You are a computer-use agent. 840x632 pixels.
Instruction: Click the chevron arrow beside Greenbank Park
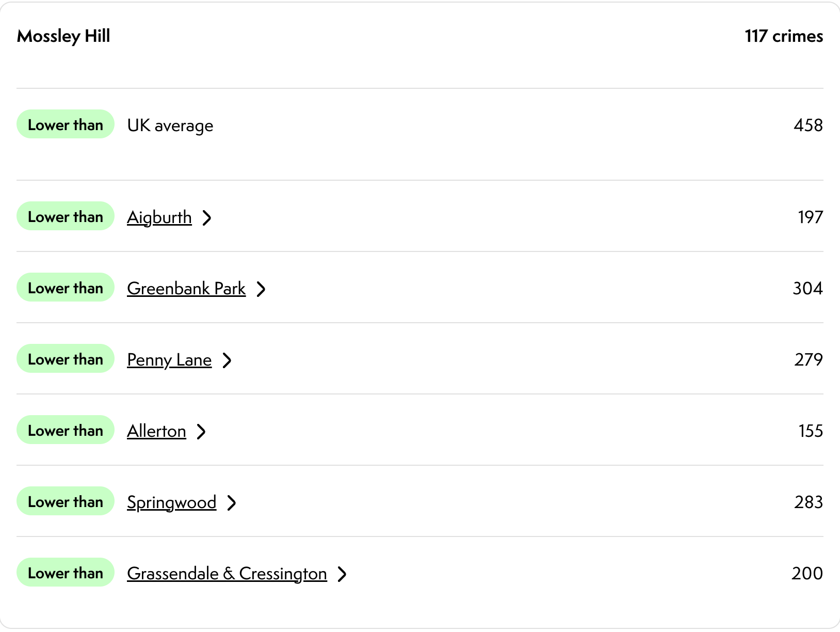[x=261, y=289]
